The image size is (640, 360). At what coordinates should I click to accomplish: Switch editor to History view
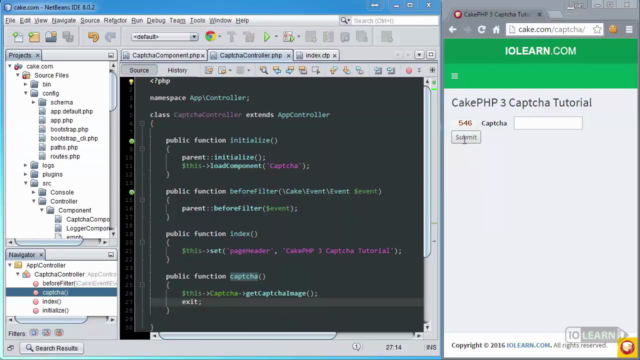tap(177, 70)
